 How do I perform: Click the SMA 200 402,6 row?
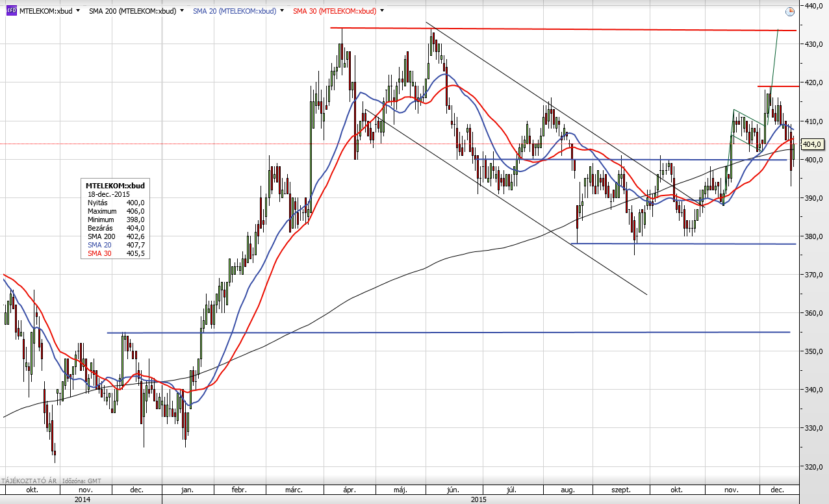click(116, 236)
